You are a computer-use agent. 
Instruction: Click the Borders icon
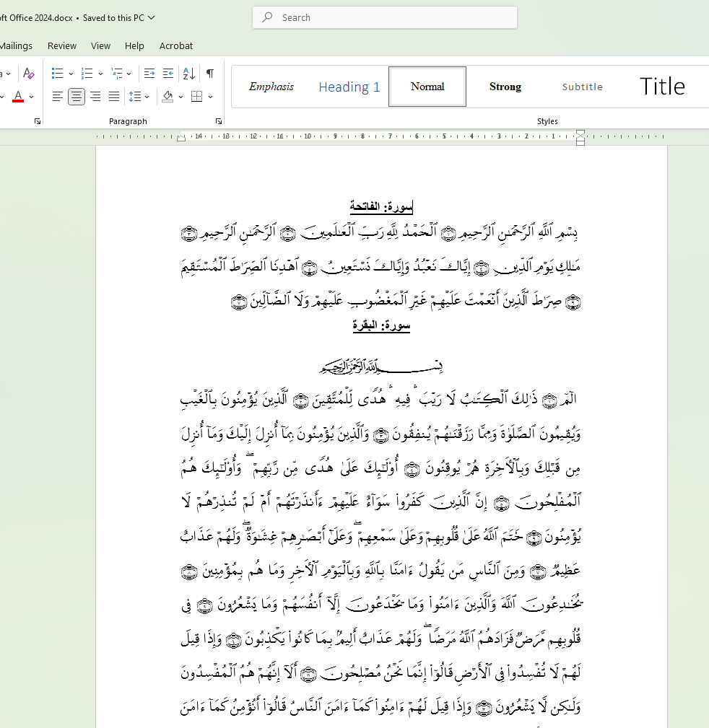[196, 97]
